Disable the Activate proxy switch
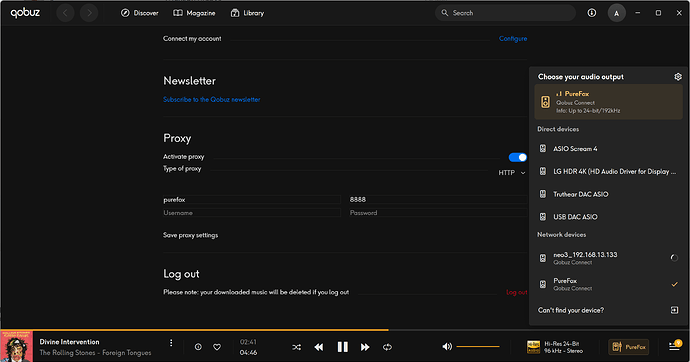The image size is (690, 362). (518, 157)
